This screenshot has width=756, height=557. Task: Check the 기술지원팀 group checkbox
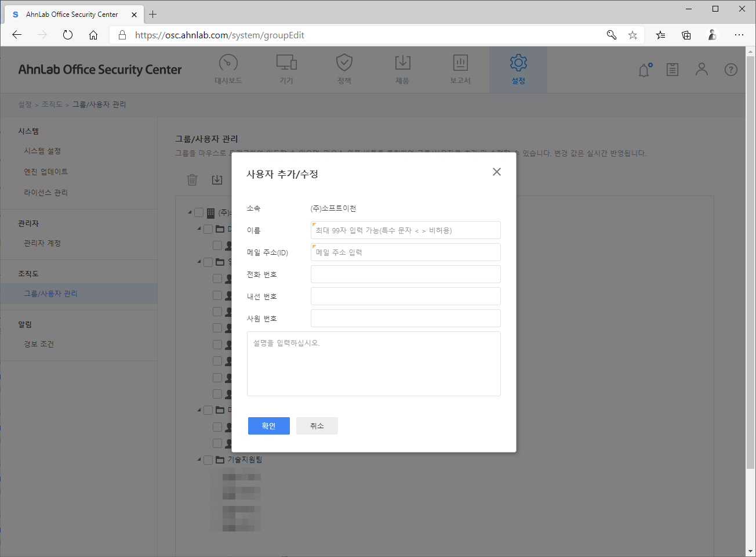tap(208, 460)
